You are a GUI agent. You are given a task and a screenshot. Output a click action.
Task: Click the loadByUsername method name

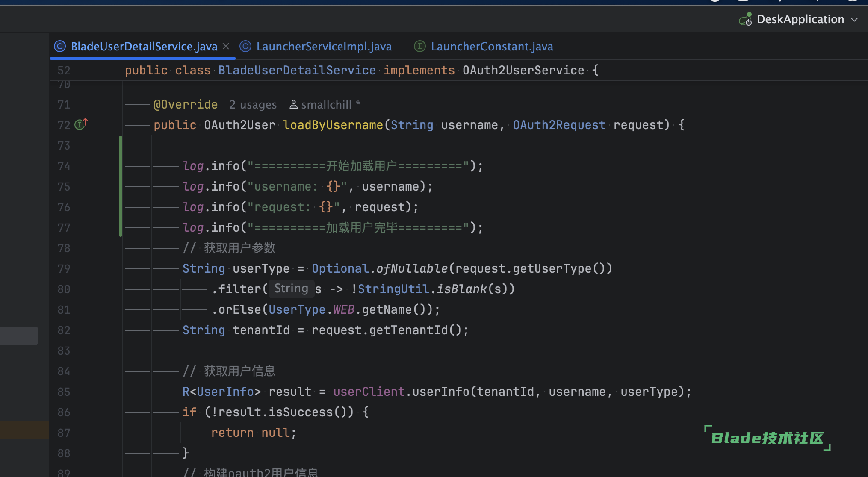coord(333,125)
